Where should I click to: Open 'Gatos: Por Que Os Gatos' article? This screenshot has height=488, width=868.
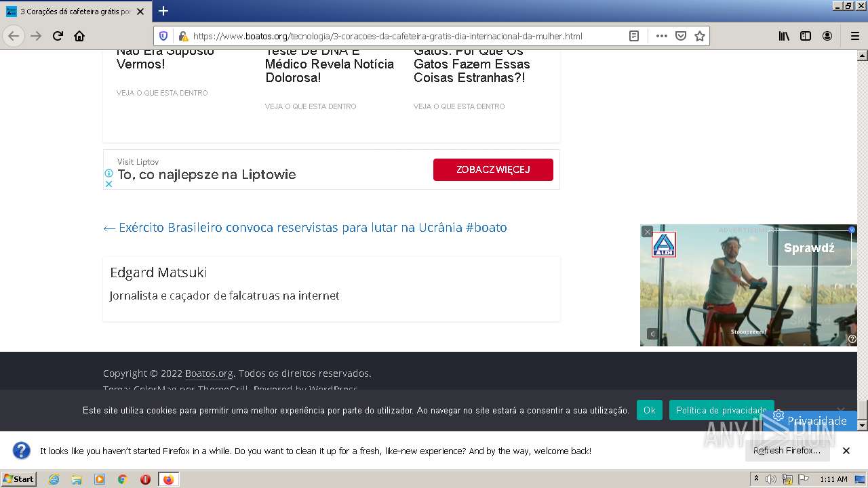[472, 64]
